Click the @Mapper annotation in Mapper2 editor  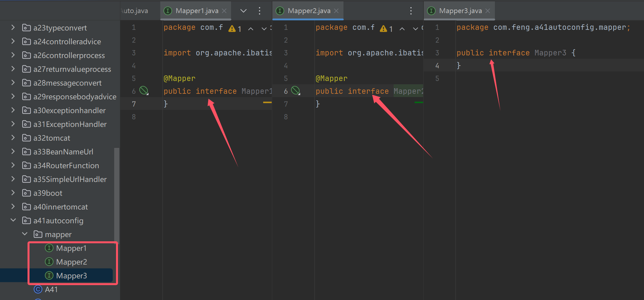click(331, 78)
